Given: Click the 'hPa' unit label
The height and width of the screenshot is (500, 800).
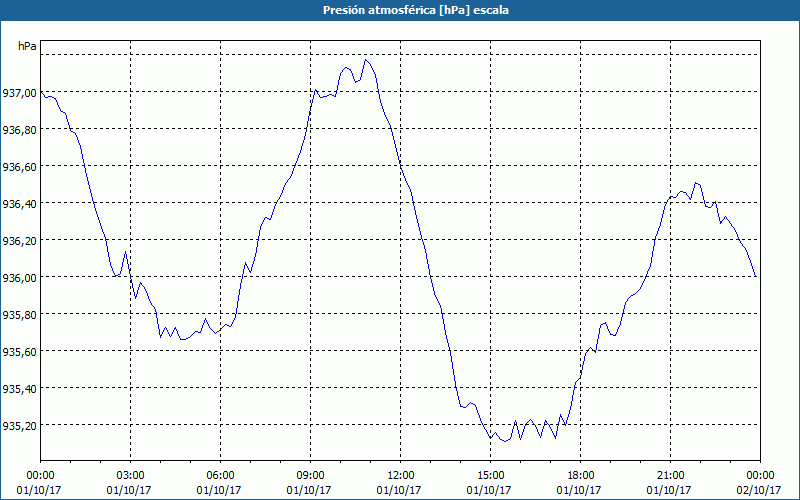Looking at the screenshot, I should (27, 46).
